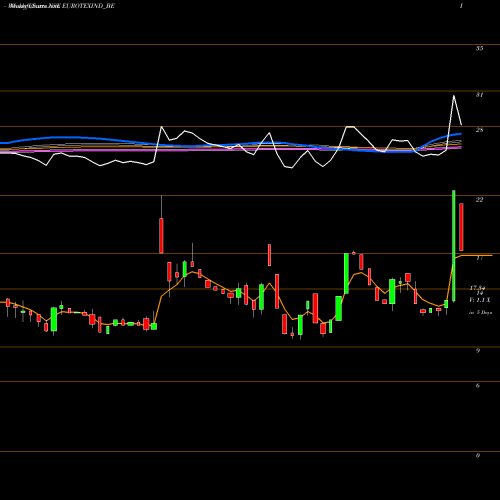Image resolution: width=500 pixels, height=500 pixels.
Task: Click the V: 1.1 X volume text
Action: pyautogui.click(x=480, y=300)
